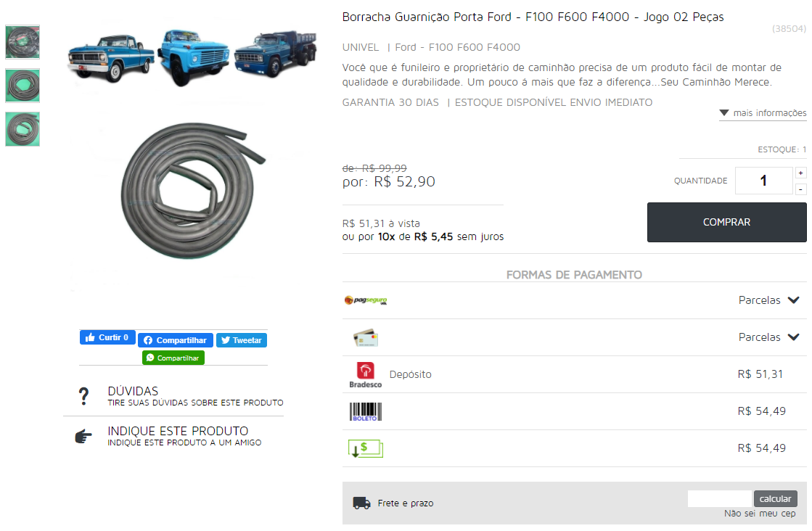
Task: Expand PagSeguro Parcelas options
Action: pyautogui.click(x=769, y=300)
